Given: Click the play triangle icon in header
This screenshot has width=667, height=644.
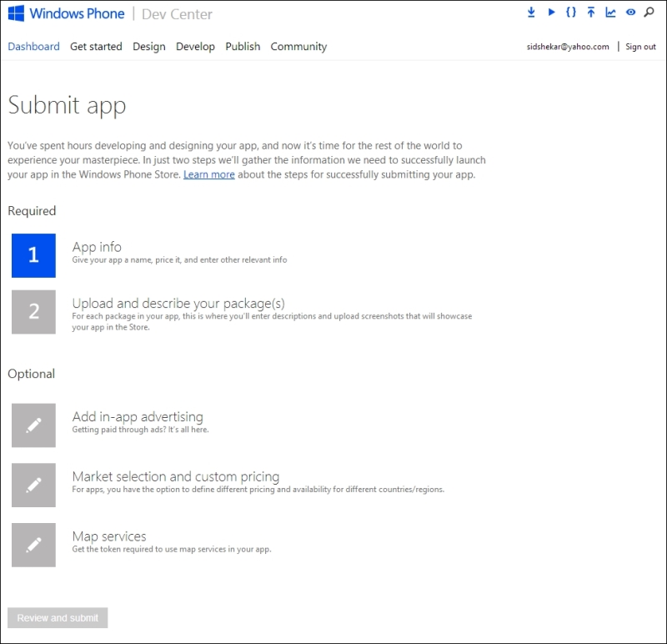Looking at the screenshot, I should [551, 13].
